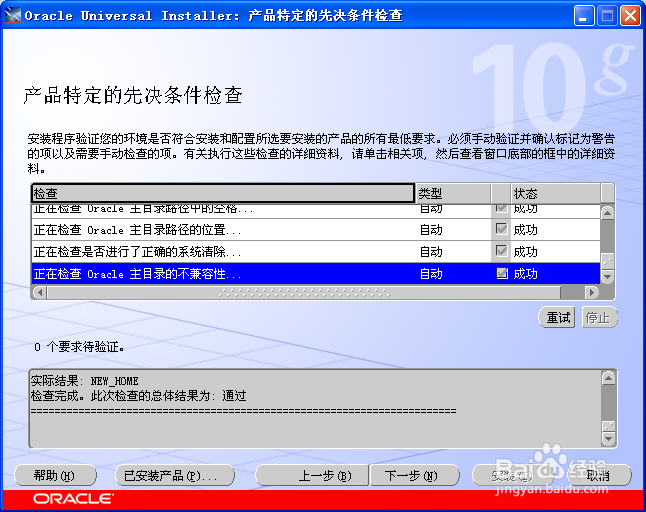Close the installer window

pos(630,16)
